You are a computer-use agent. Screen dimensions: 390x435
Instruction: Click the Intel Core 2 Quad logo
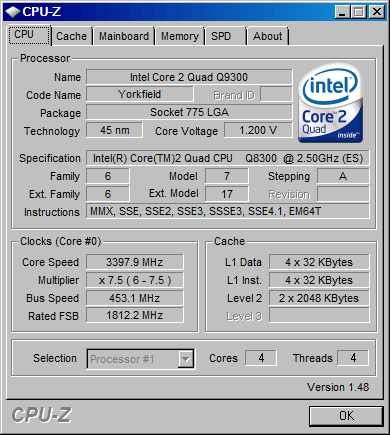pyautogui.click(x=331, y=104)
